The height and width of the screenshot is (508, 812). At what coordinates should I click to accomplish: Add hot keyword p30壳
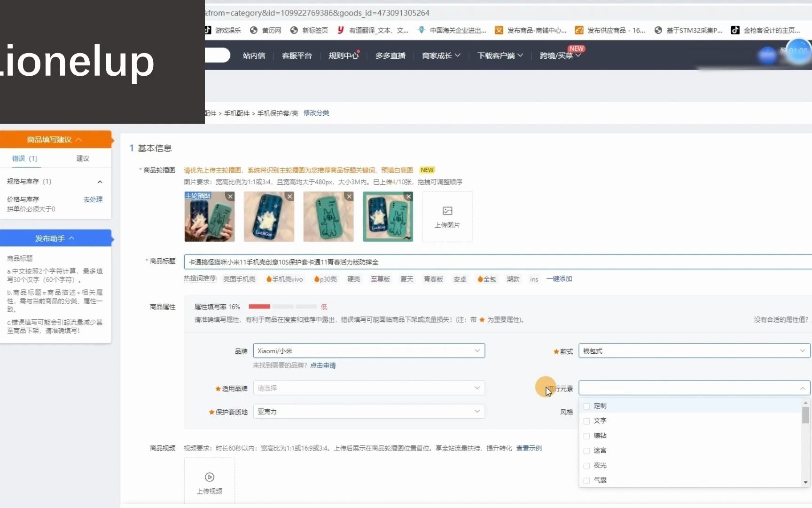click(326, 279)
